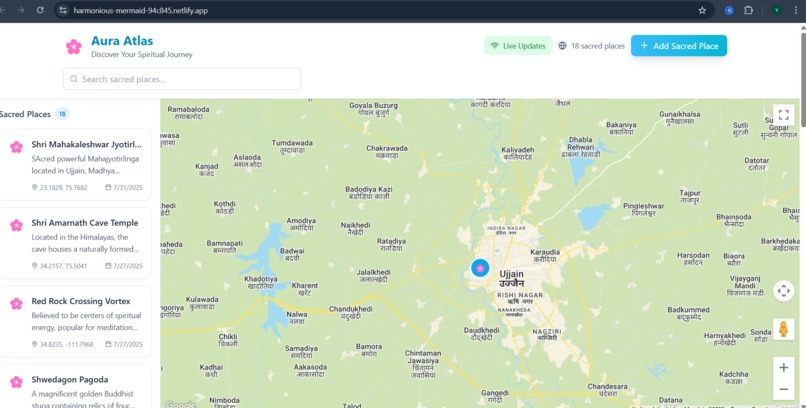Reload the page in browser
Screen dimensions: 806x408
(x=40, y=10)
